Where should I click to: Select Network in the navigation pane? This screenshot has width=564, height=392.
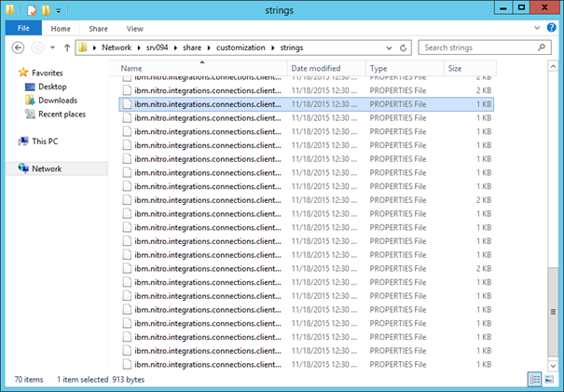coord(47,169)
